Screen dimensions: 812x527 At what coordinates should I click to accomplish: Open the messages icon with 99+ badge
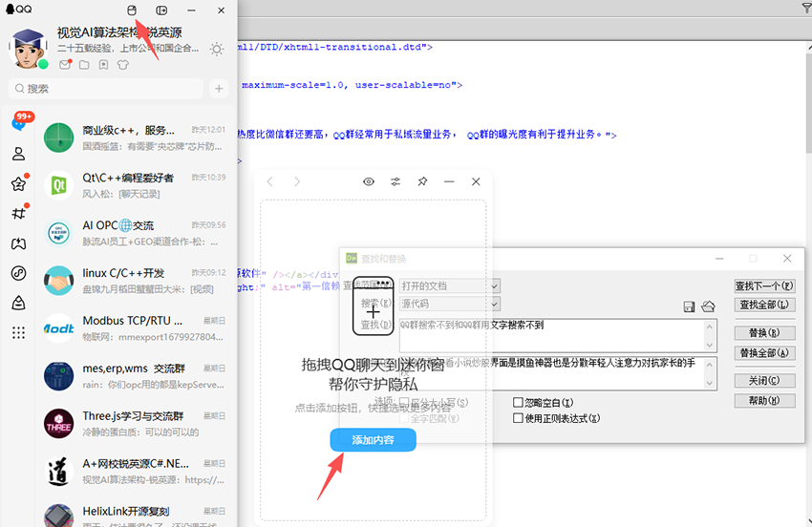click(x=19, y=123)
